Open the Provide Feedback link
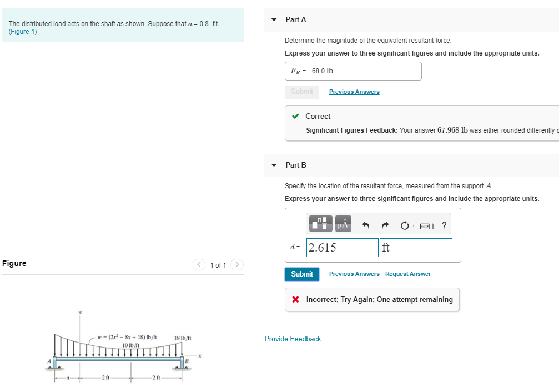The image size is (559, 392). pyautogui.click(x=293, y=339)
